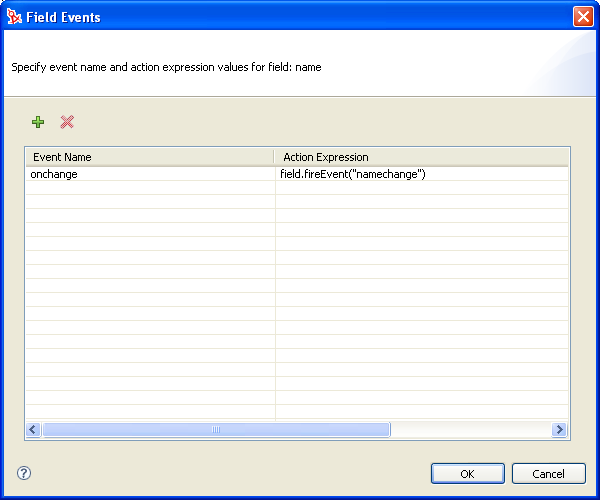Click the Action Expression column header
Viewport: 600px width, 500px height.
click(420, 157)
